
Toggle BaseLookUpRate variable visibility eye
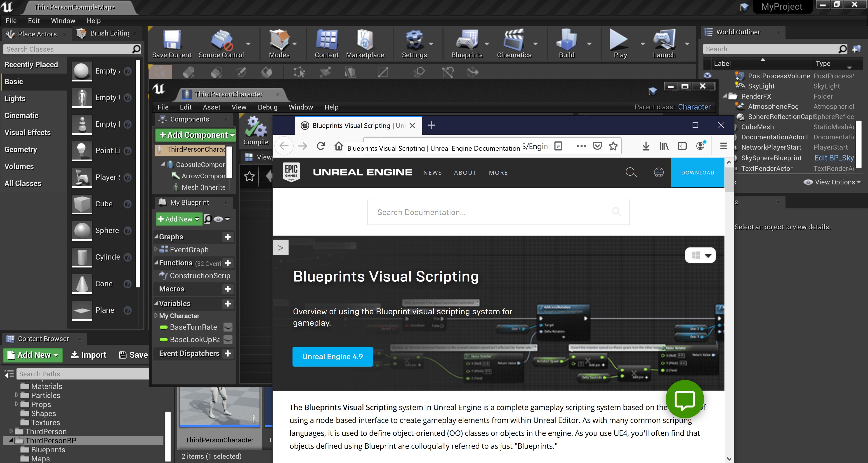click(x=228, y=340)
